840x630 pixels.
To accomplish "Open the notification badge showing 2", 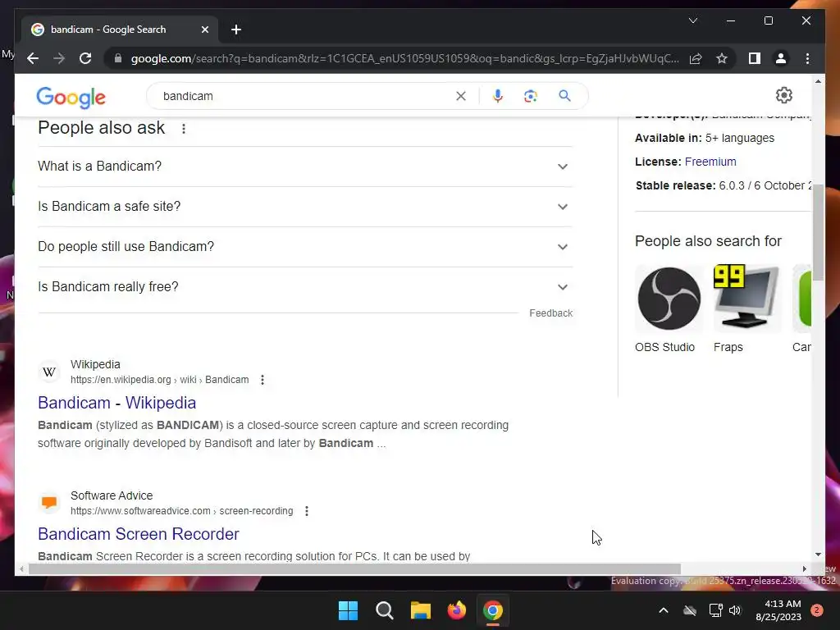I will coord(817,610).
